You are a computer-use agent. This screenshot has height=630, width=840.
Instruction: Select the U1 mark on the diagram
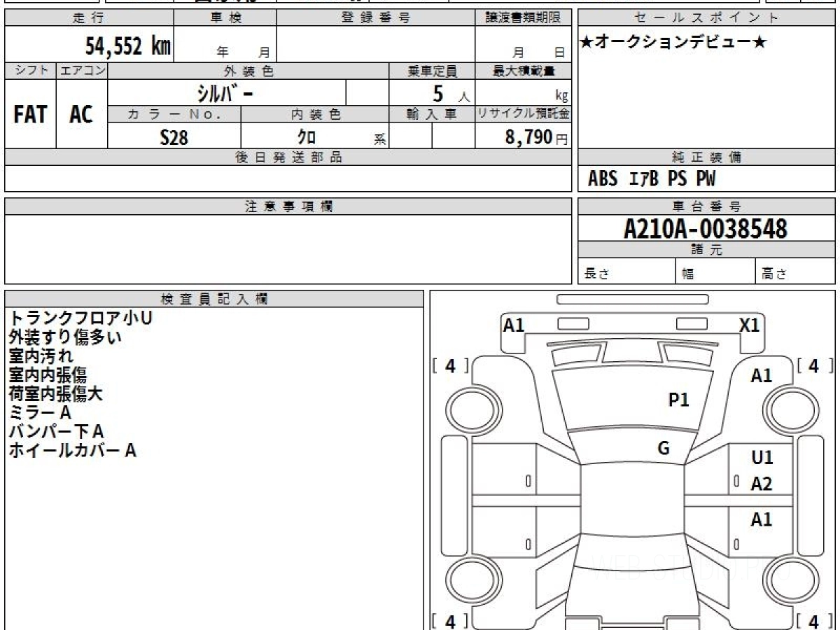[762, 457]
